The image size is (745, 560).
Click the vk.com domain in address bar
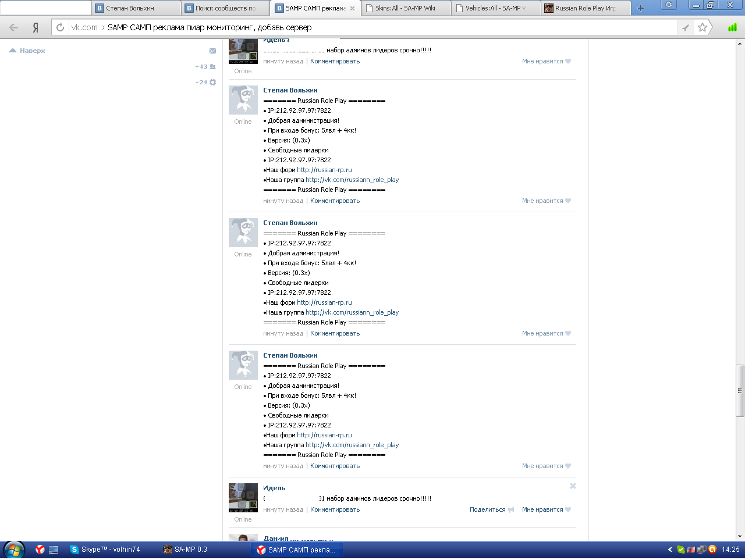[84, 27]
